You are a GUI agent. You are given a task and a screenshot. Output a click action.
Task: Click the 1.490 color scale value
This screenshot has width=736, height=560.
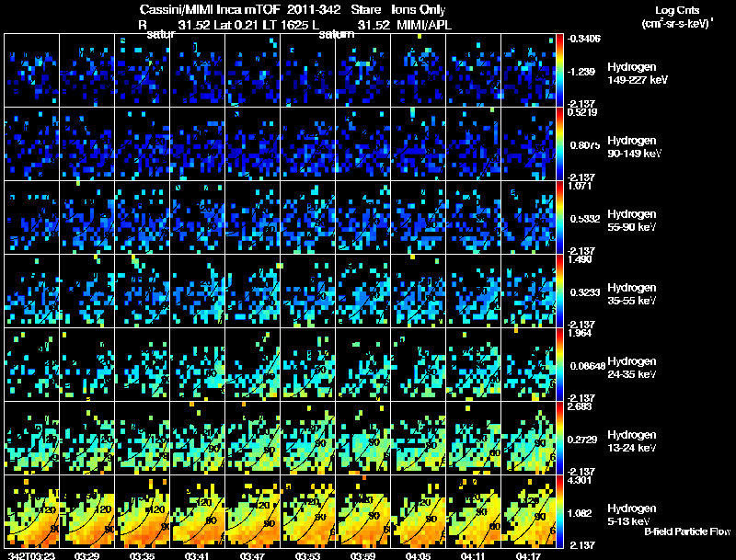point(580,259)
